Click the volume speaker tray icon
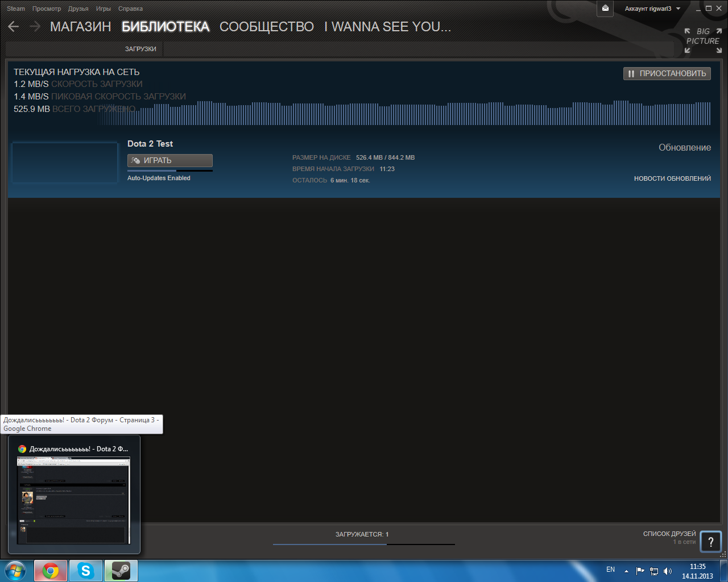Image resolution: width=728 pixels, height=582 pixels. [668, 571]
